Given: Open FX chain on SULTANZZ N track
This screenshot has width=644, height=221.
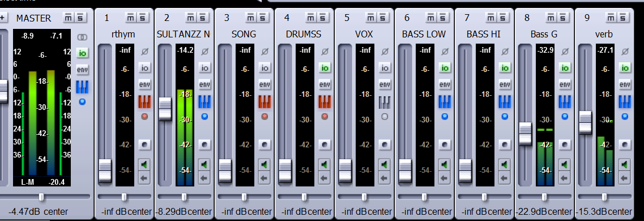Looking at the screenshot, I should pos(204,101).
